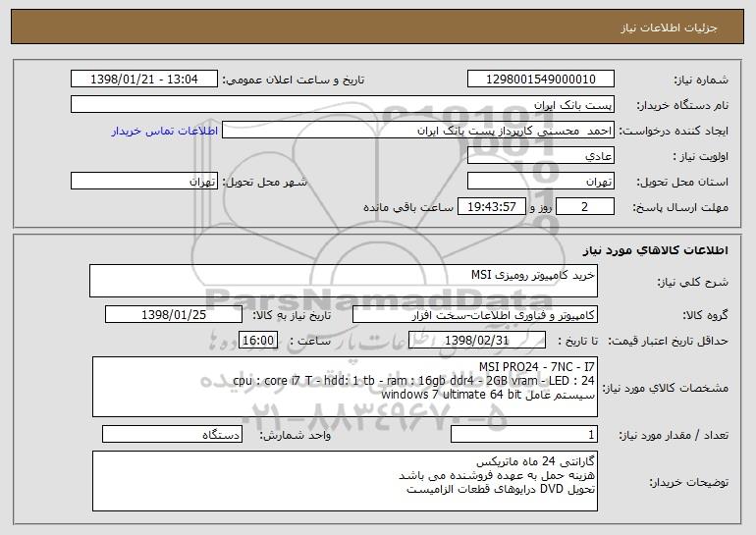Click the buyer notes box with گارانتی 24 ماه
Screen dimensions: 756x535
(345, 481)
